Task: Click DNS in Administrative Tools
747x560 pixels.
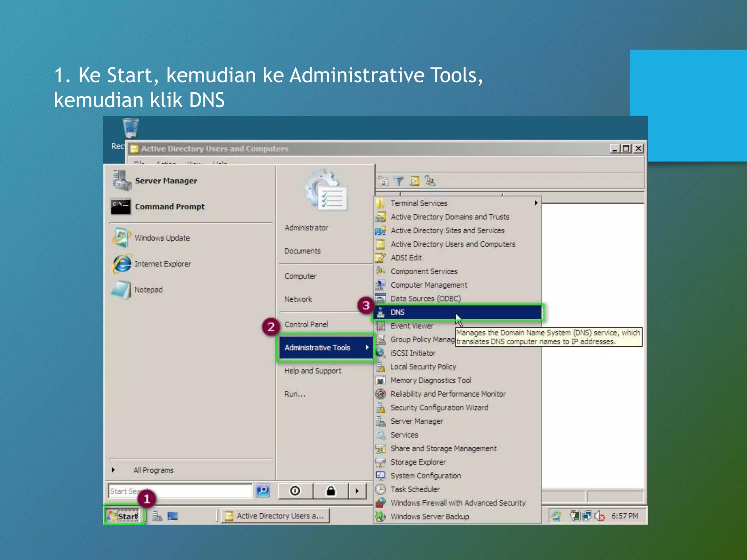Action: 458,312
